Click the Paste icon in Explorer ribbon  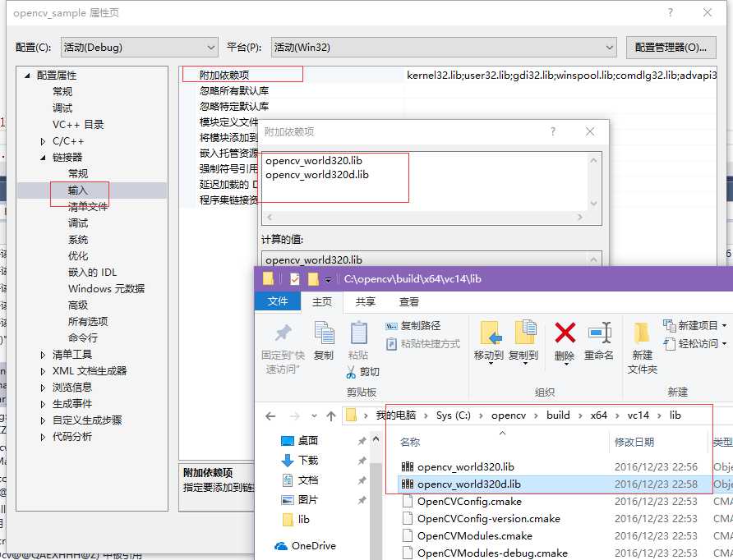click(358, 333)
